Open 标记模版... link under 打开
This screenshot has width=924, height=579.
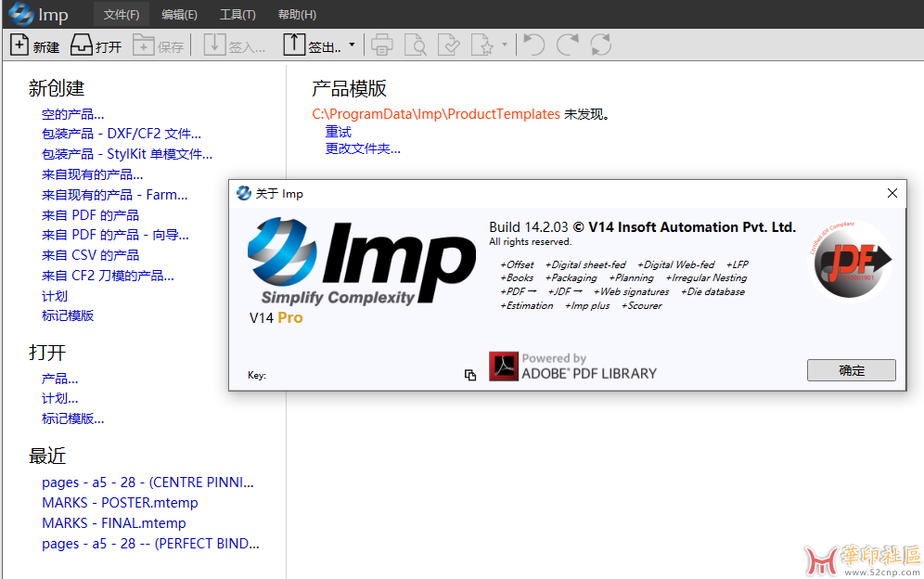pos(72,418)
